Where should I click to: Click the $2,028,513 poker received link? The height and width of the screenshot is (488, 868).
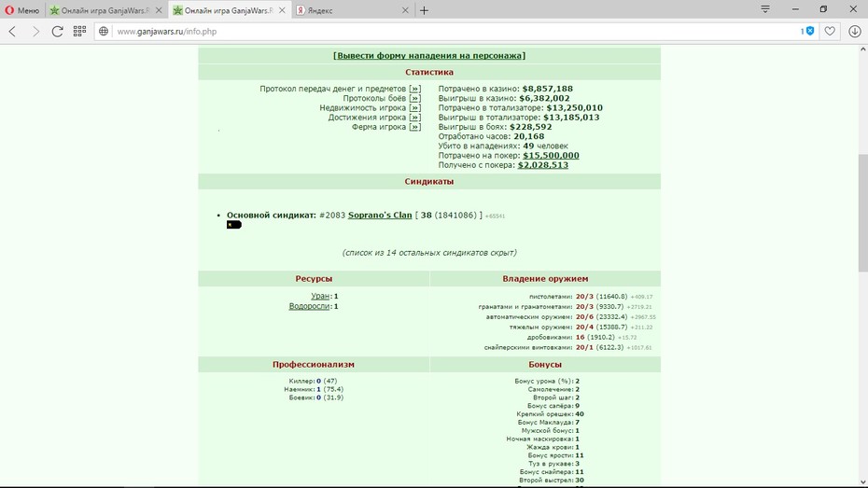click(543, 165)
